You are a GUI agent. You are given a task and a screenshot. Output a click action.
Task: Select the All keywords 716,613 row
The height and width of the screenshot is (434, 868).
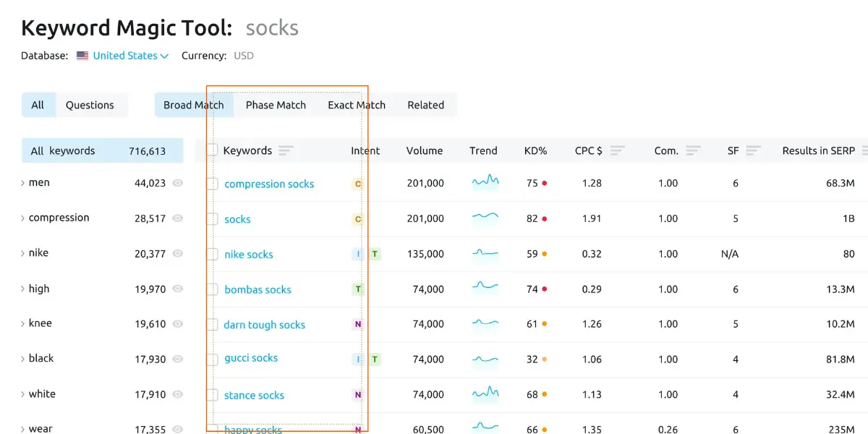[103, 150]
